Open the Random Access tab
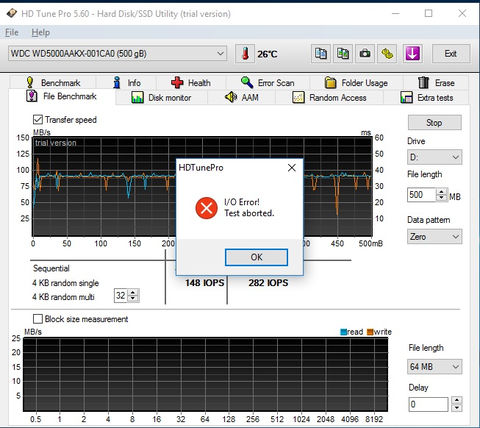The height and width of the screenshot is (428, 480). click(x=329, y=98)
